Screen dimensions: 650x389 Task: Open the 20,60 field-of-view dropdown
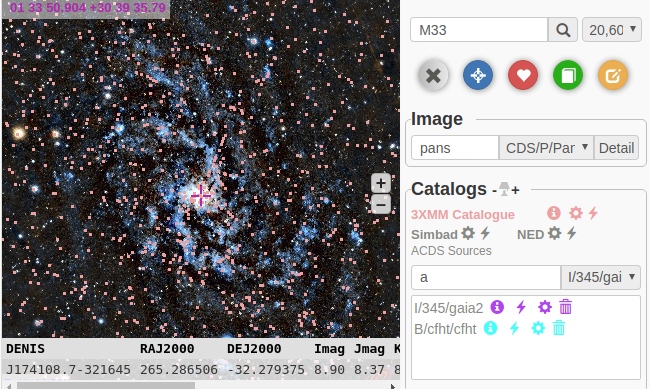click(612, 30)
